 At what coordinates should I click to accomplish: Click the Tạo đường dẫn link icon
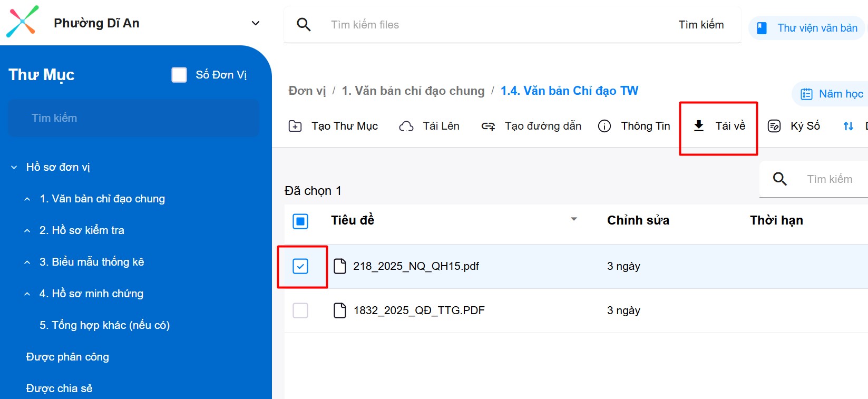point(488,126)
